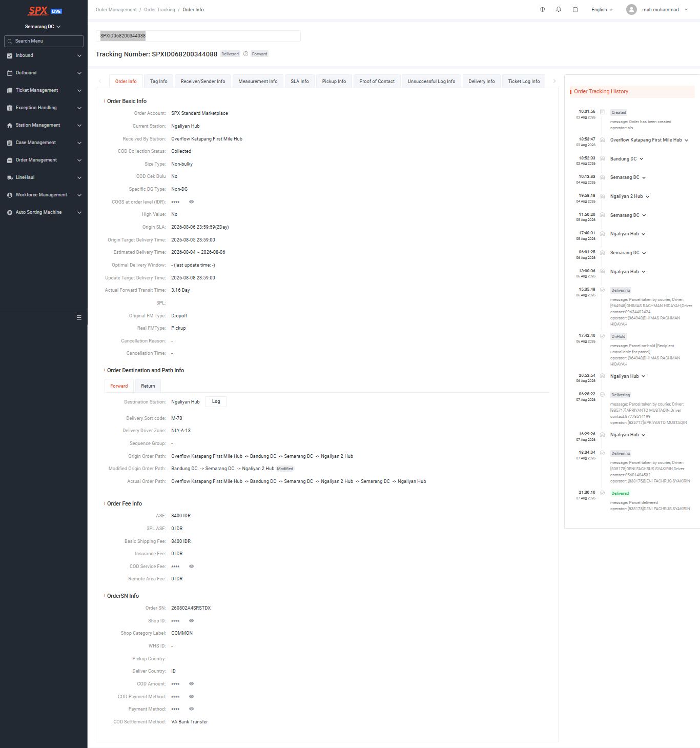Click the info icon in top bar
This screenshot has width=700, height=748.
[x=543, y=10]
